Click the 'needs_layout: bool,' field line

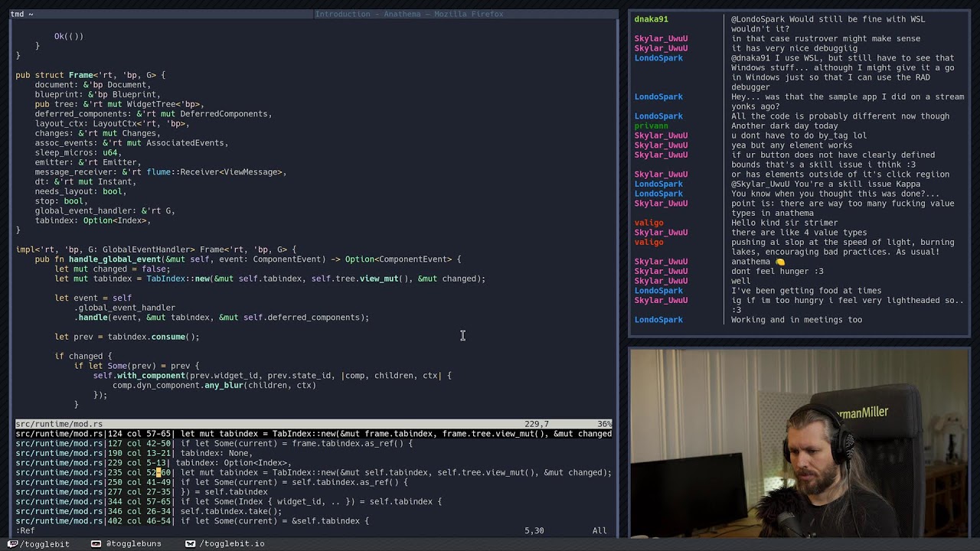pos(80,191)
